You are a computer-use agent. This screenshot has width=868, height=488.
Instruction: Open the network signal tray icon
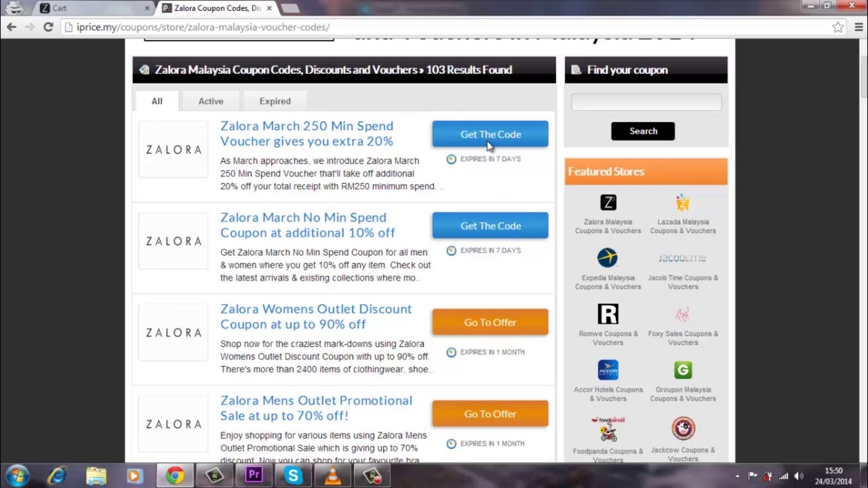point(783,476)
